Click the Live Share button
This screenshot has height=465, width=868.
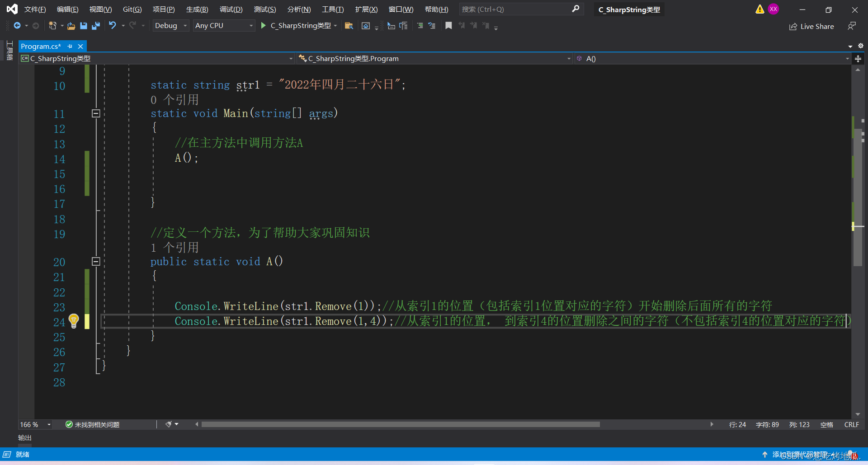click(812, 26)
